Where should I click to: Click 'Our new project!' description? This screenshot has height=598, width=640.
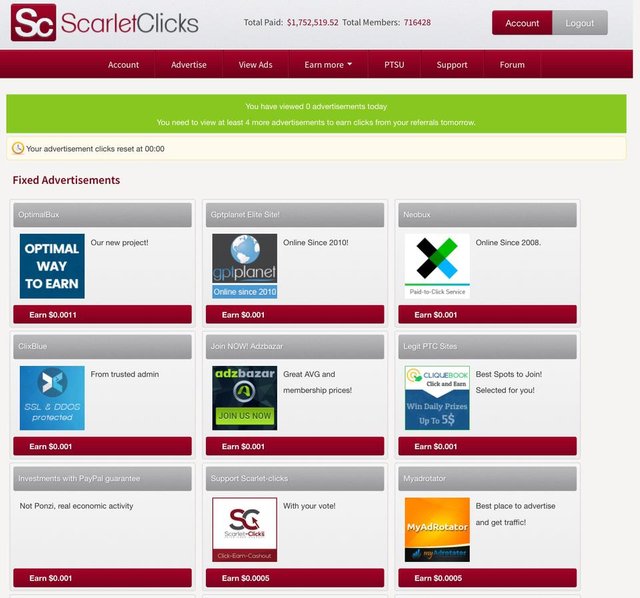(120, 242)
